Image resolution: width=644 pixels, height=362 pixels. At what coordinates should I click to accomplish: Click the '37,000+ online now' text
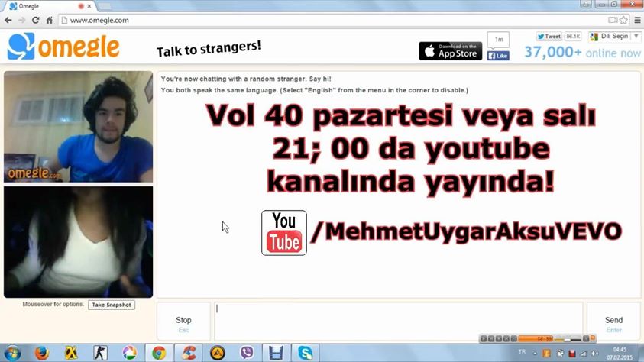click(x=582, y=53)
